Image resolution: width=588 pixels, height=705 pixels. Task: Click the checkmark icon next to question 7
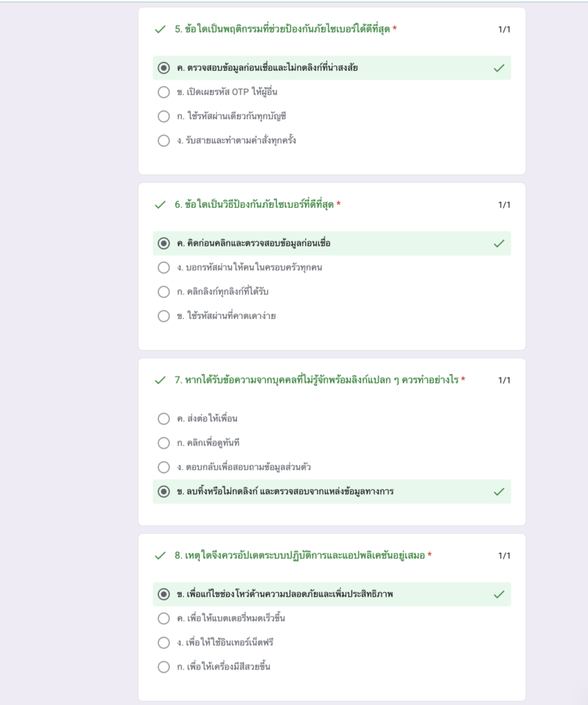click(x=160, y=380)
